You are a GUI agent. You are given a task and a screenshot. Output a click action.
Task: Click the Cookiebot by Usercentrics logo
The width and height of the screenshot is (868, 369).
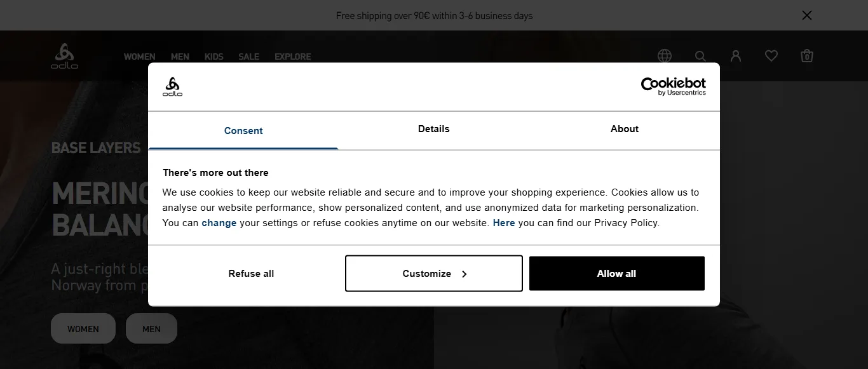pos(673,86)
